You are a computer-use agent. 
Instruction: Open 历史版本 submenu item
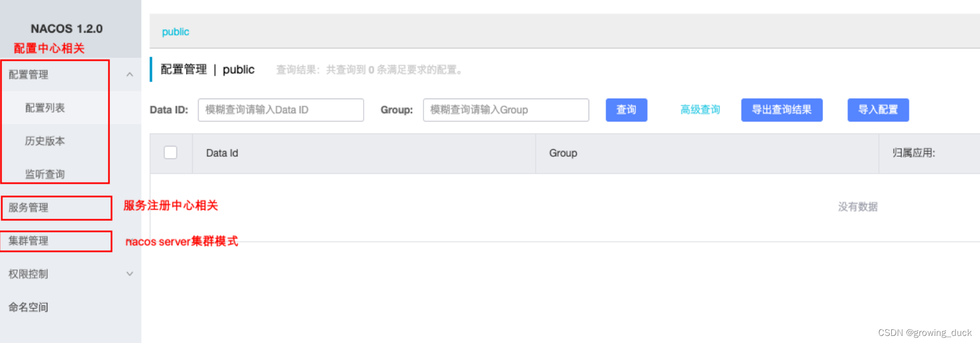[45, 141]
